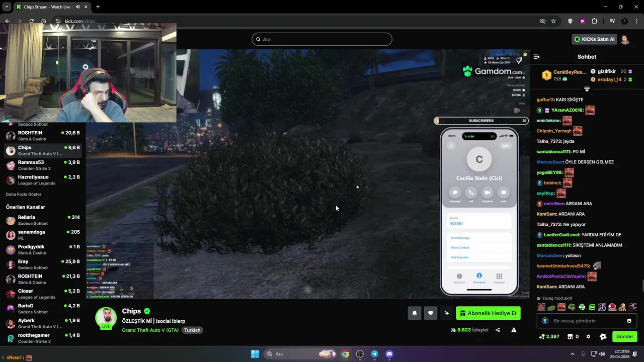Select the Pepe frog emote in quick row
The height and width of the screenshot is (362, 644).
pos(551,307)
